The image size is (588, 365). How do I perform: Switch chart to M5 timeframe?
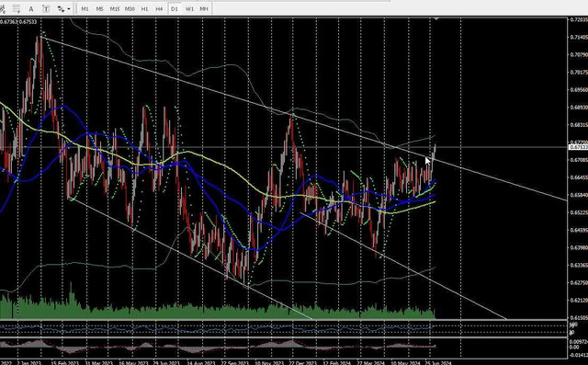click(99, 8)
